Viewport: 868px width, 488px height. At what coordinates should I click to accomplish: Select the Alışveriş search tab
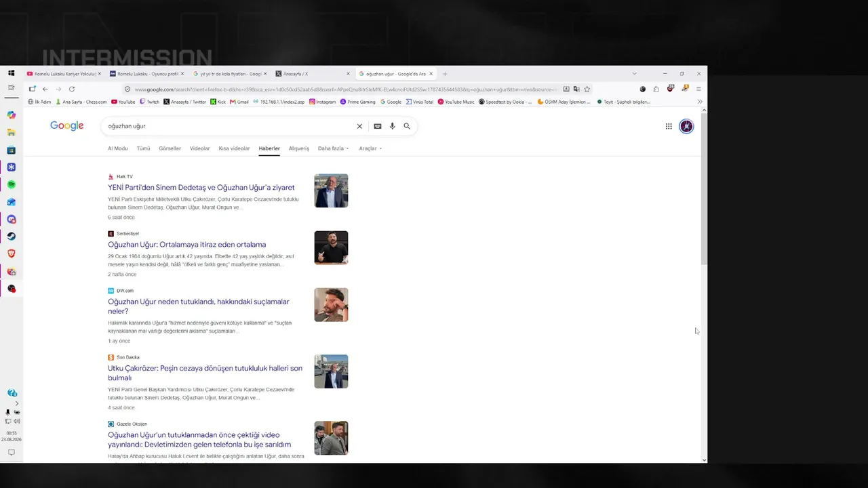pyautogui.click(x=299, y=148)
